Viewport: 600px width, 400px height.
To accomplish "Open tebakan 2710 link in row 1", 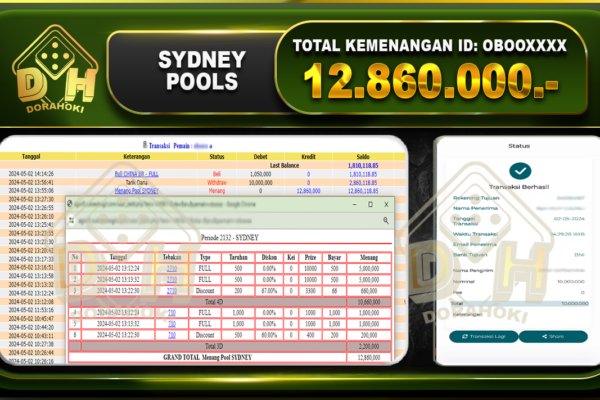I will [172, 269].
